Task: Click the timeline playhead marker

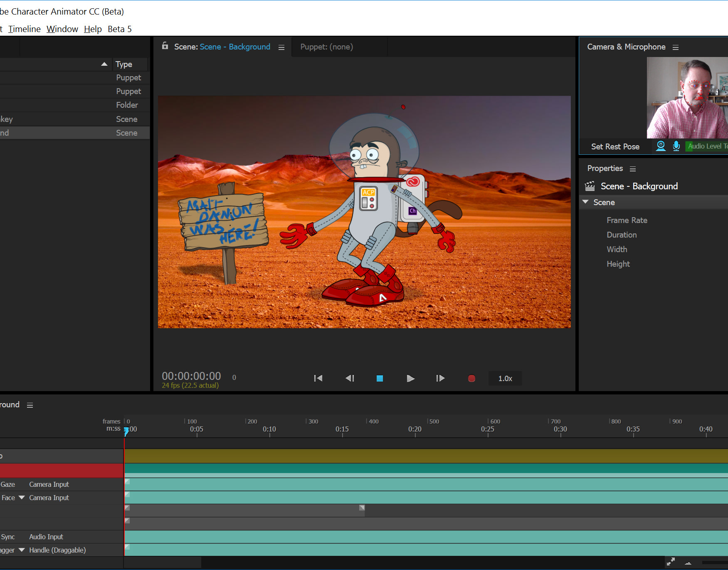Action: coord(126,431)
